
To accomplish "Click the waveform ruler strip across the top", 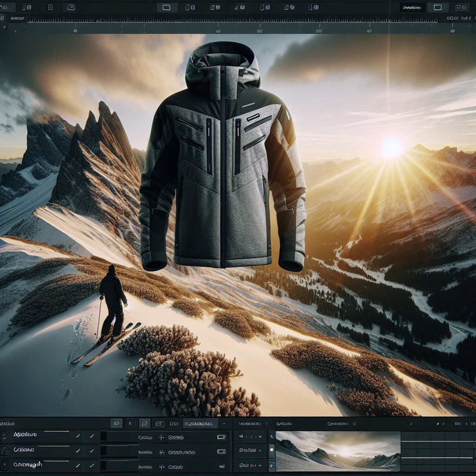I will pos(232,20).
